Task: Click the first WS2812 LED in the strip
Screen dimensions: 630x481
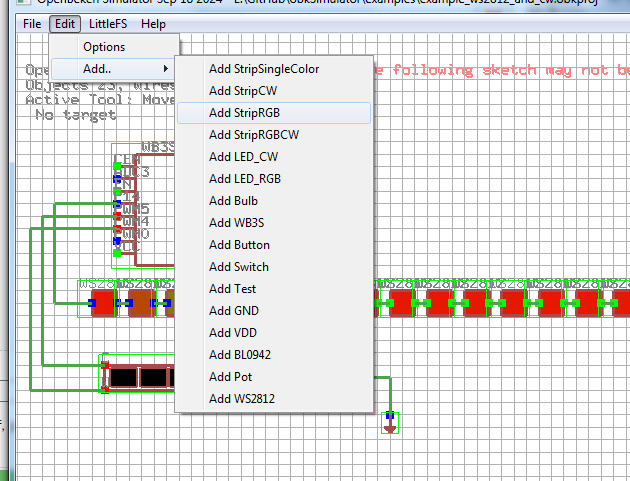Action: (103, 303)
